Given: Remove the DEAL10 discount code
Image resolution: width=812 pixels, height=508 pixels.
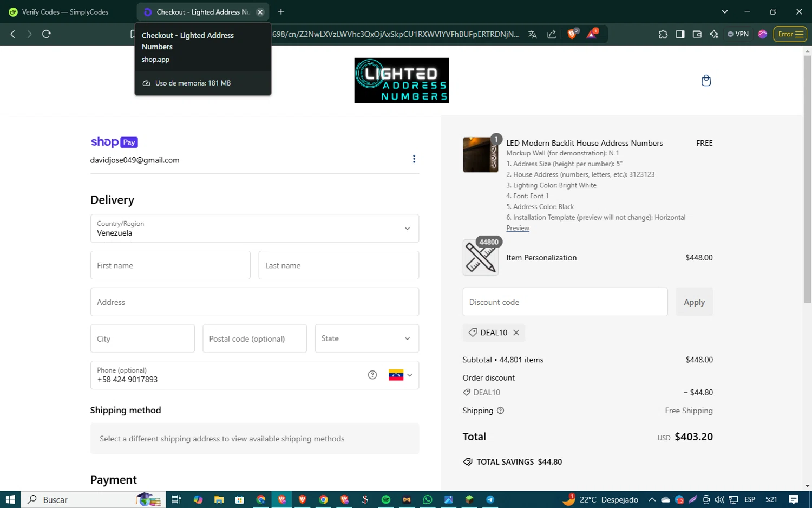Looking at the screenshot, I should (516, 333).
